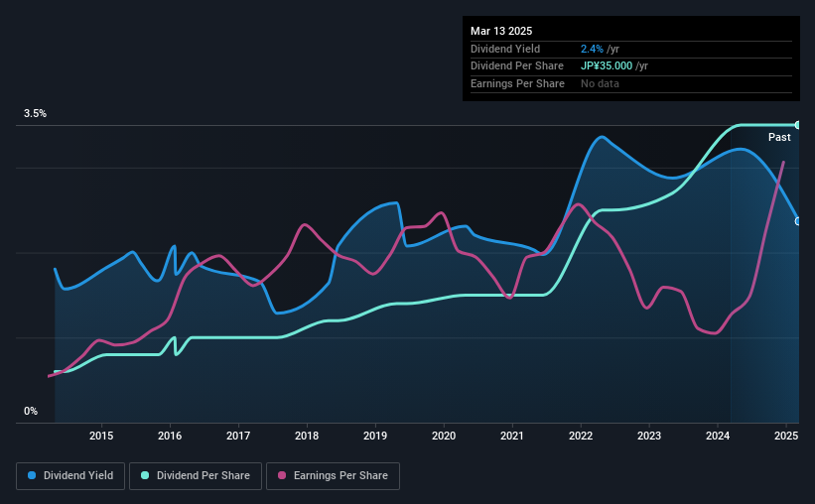
Task: Select the 2015 label on the time axis
Action: [x=101, y=436]
